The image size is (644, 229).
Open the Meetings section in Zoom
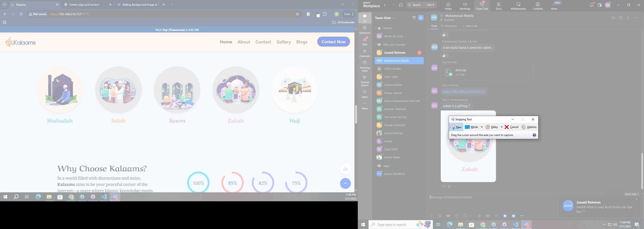click(465, 6)
